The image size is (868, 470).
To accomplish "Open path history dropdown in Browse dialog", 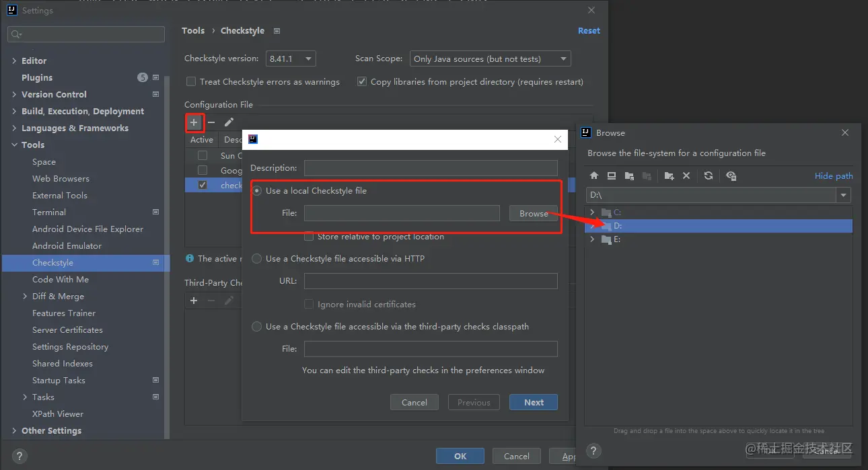I will tap(844, 195).
